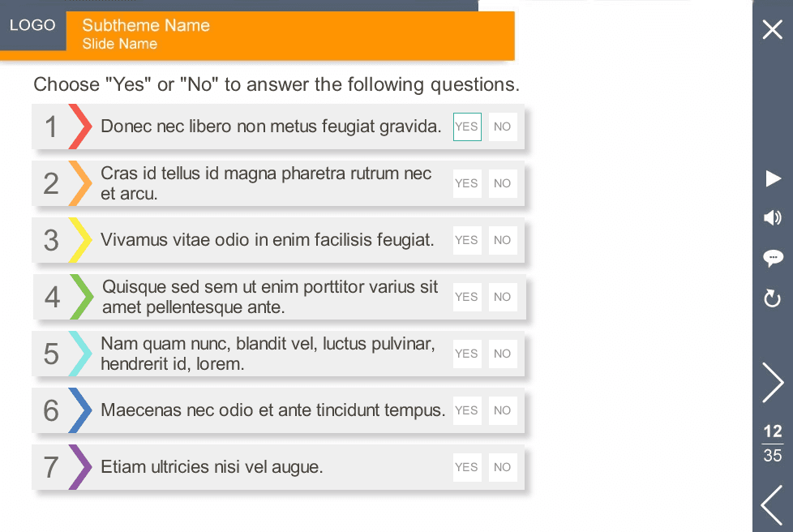Viewport: 793px width, 532px height.
Task: Pick NO for question 6
Action: pyautogui.click(x=503, y=410)
